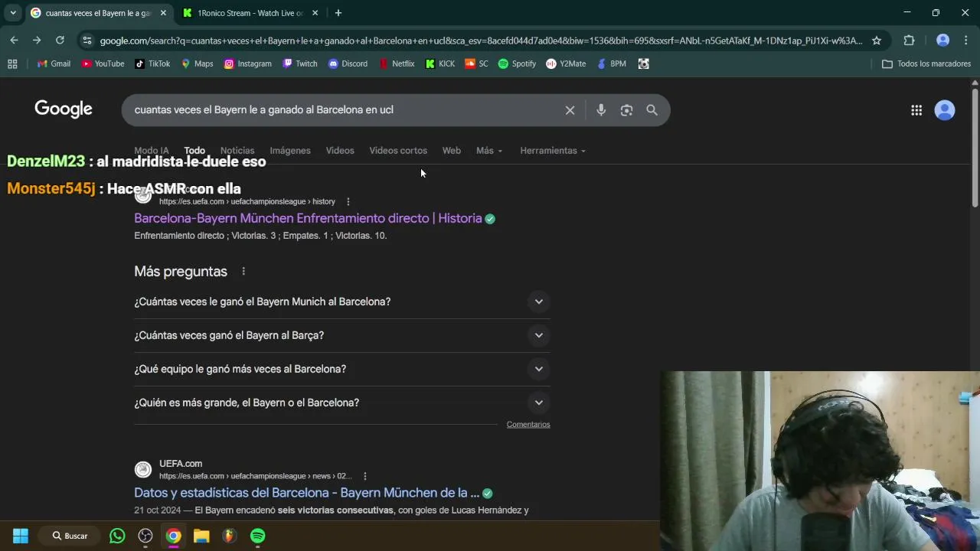Open Todos los marcadores folder
Image resolution: width=980 pixels, height=551 pixels.
(x=926, y=64)
